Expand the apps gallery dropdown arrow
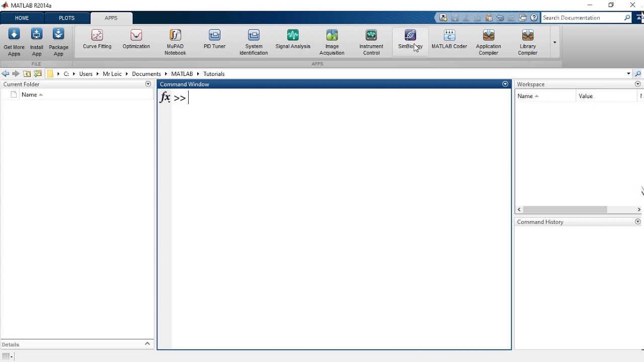644x362 pixels. coord(554,42)
